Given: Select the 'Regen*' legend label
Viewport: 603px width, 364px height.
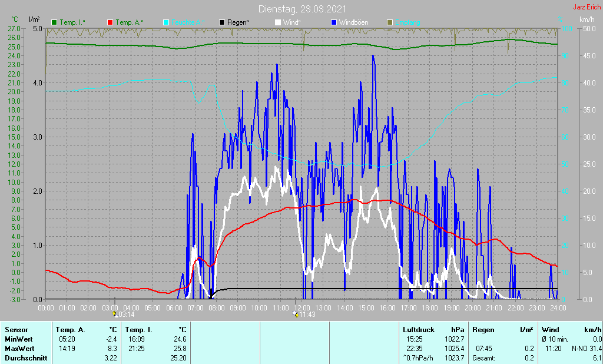Looking at the screenshot, I should [x=238, y=23].
